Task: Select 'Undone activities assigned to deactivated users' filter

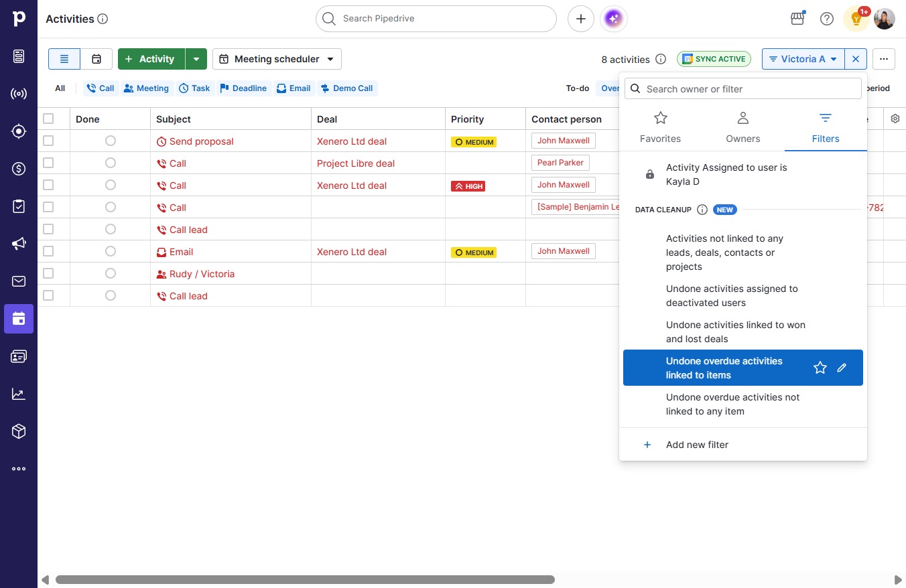Action: [x=743, y=296]
